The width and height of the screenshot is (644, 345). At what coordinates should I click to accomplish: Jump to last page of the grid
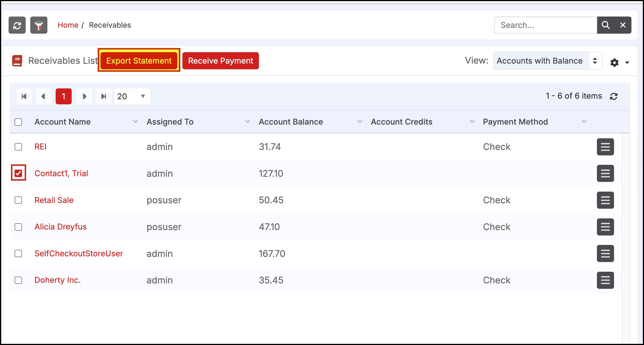104,96
